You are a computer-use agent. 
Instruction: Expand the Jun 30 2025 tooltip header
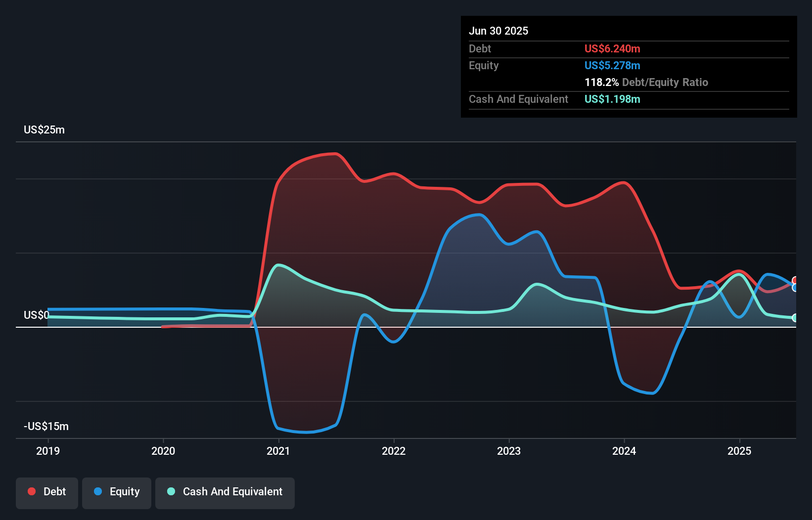[x=498, y=31]
